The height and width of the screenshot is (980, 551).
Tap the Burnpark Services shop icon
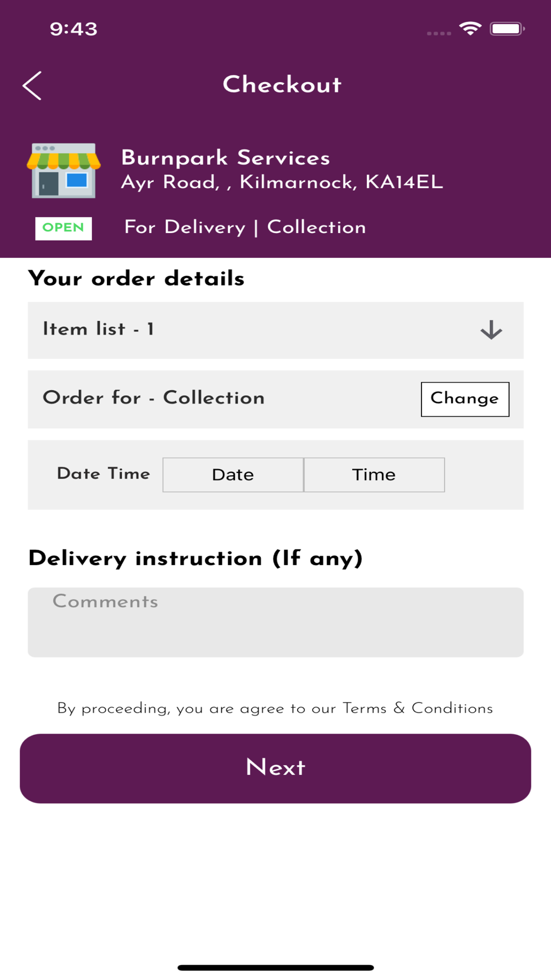pyautogui.click(x=64, y=170)
